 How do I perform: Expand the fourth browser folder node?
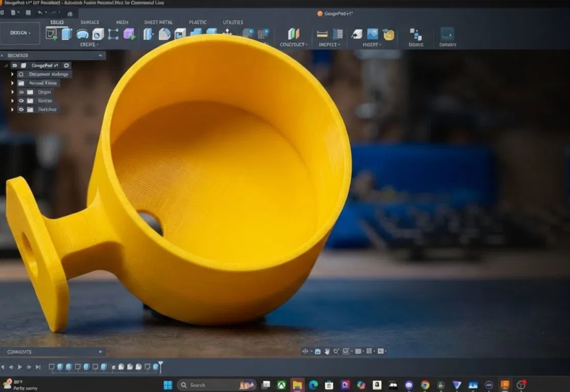click(12, 101)
